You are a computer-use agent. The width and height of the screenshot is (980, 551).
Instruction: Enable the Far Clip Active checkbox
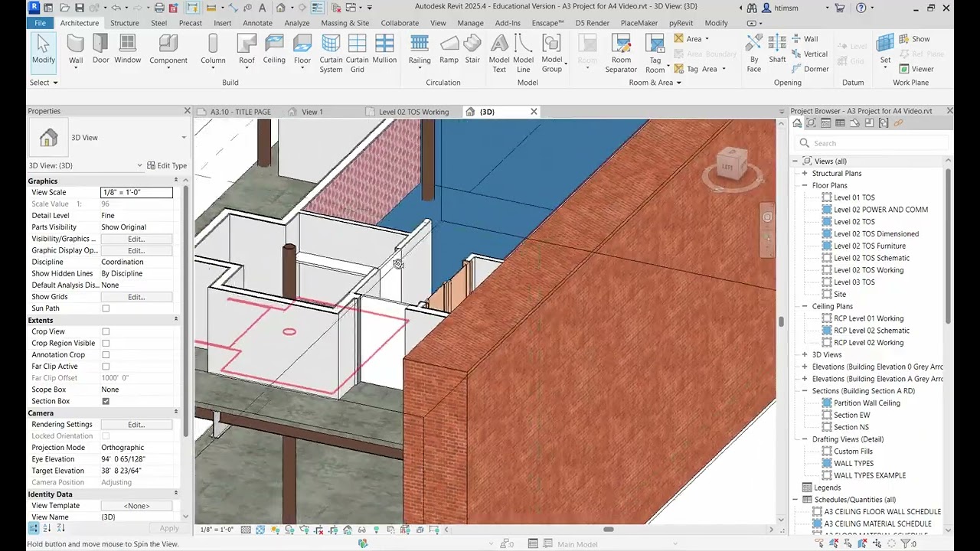point(106,367)
